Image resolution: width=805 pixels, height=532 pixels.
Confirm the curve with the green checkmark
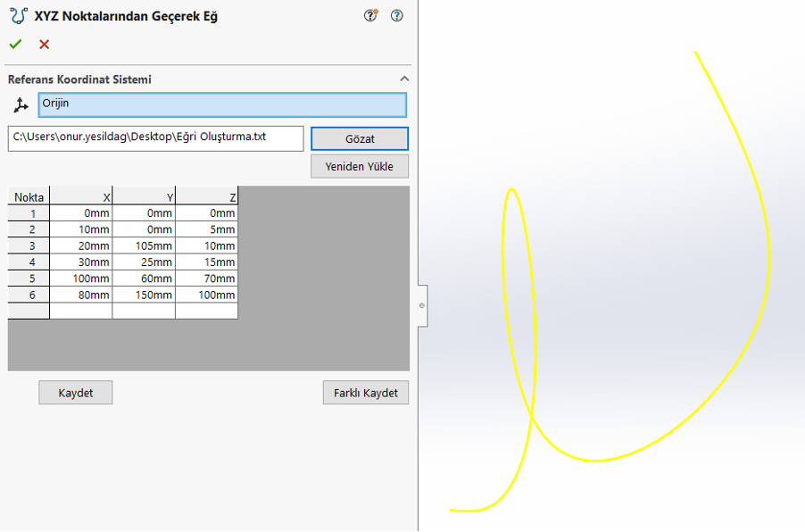(15, 44)
